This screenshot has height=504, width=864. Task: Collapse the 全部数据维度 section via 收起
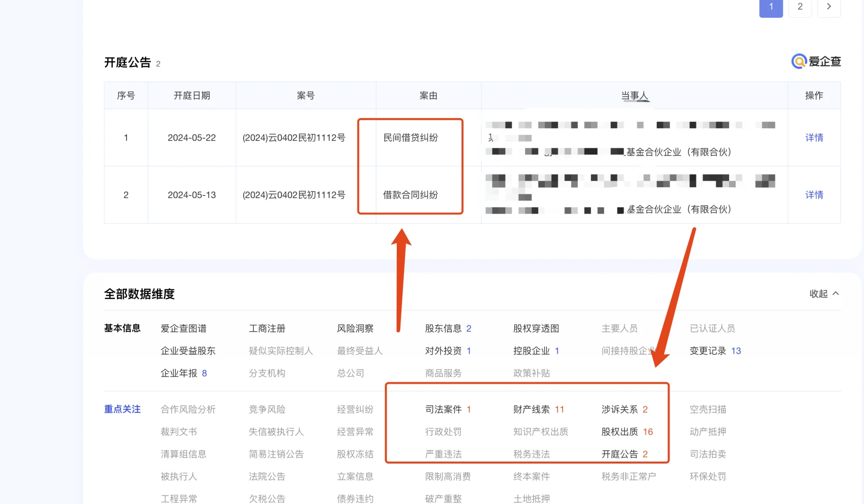pyautogui.click(x=824, y=294)
